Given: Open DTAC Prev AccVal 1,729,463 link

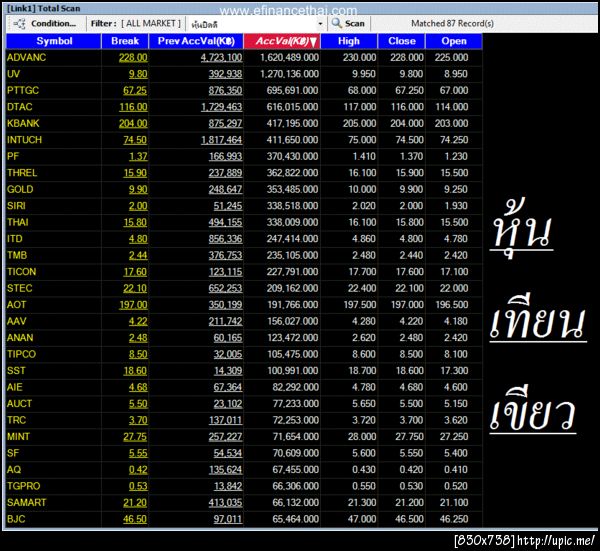Looking at the screenshot, I should pos(222,107).
